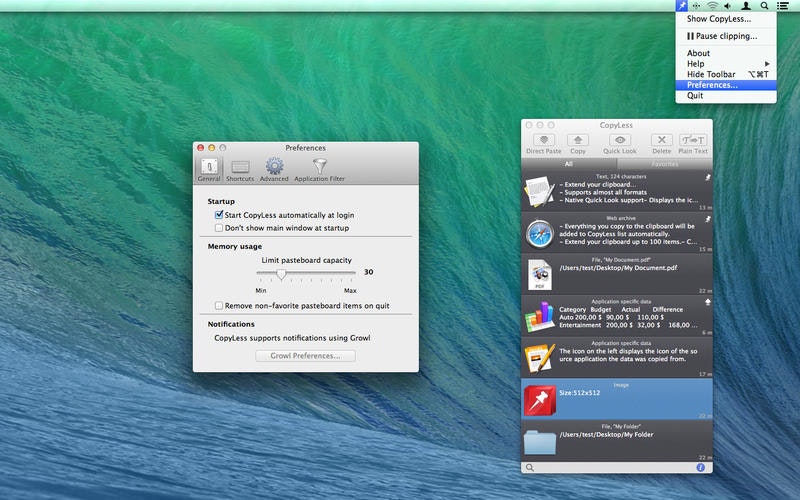
Task: Open the Application Filter funnel pane
Action: [319, 167]
